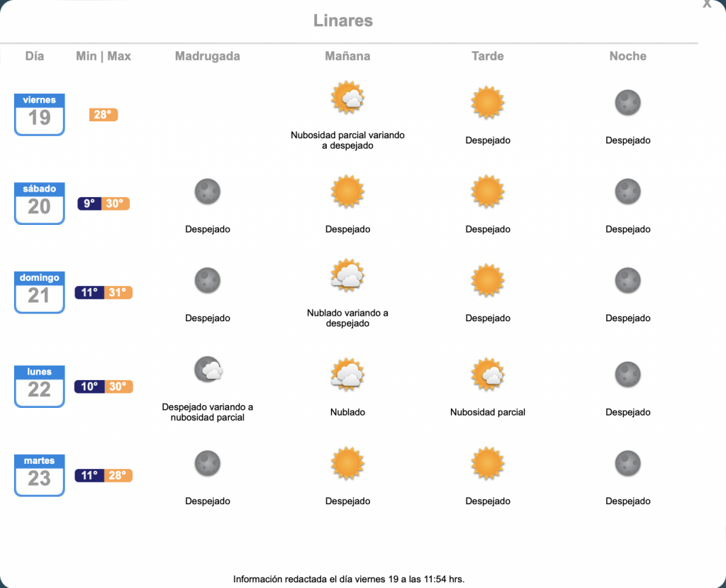
Task: Click the viernes 19 calendar icon
Action: (40, 114)
